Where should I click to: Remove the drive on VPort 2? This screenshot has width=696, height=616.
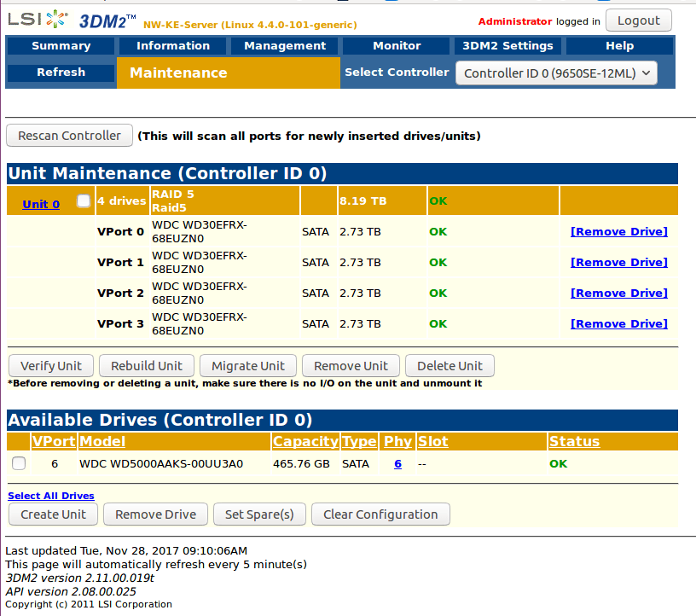coord(618,293)
